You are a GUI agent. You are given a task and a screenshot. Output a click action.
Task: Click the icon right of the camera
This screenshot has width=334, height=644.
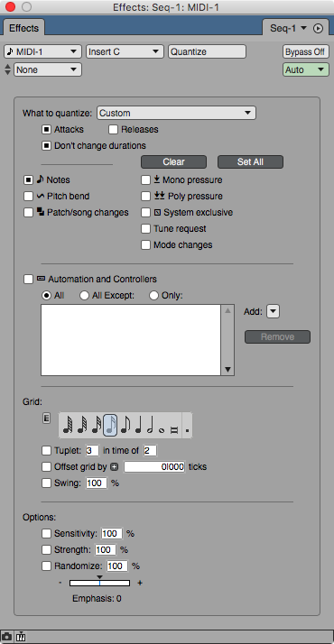21,637
